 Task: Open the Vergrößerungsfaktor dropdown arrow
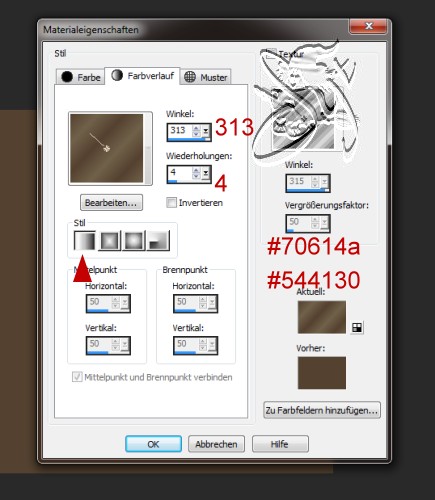325,222
